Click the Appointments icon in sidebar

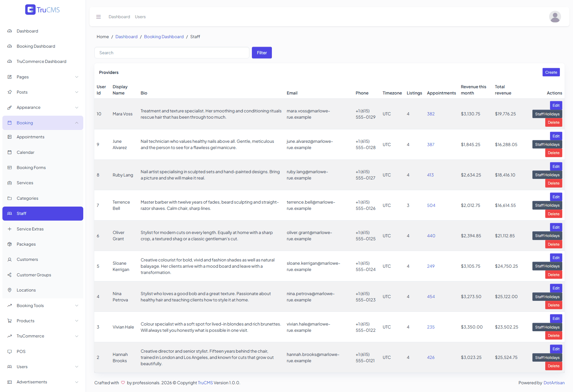10,137
